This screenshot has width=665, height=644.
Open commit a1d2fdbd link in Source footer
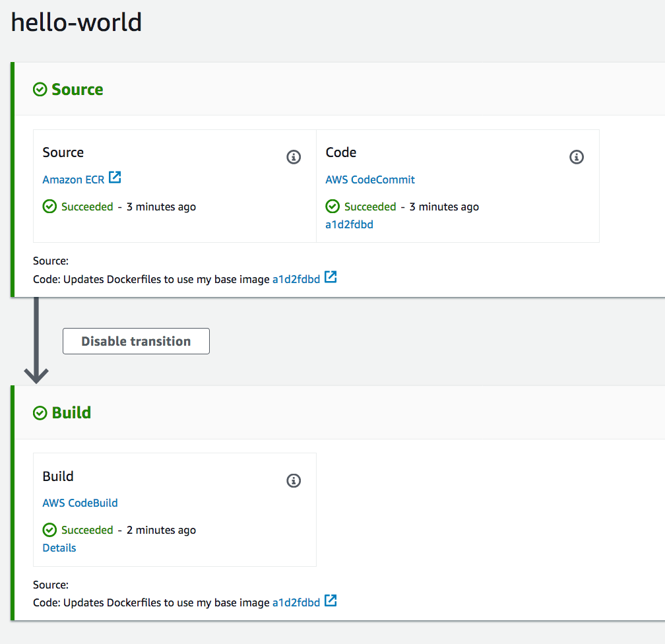(x=296, y=279)
